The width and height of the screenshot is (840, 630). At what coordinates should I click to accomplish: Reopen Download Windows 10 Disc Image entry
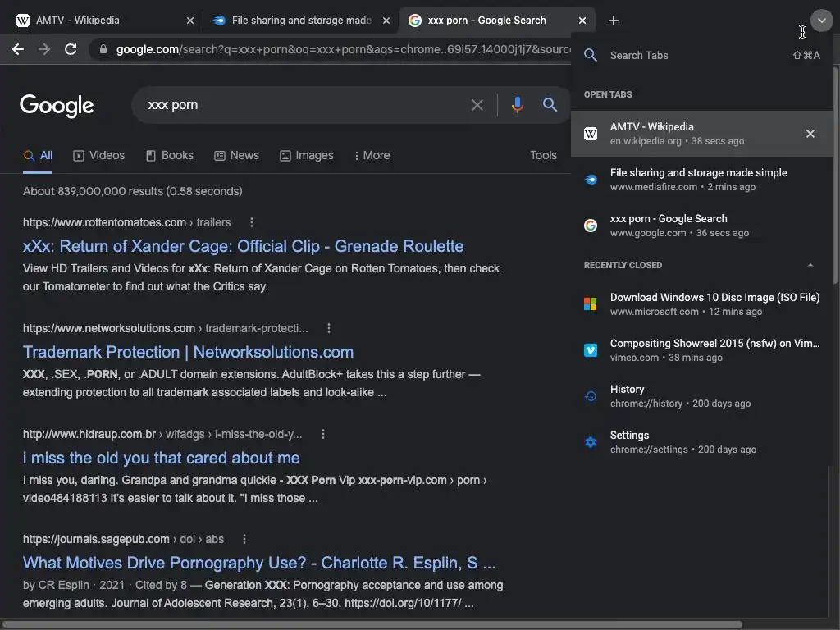click(x=702, y=304)
